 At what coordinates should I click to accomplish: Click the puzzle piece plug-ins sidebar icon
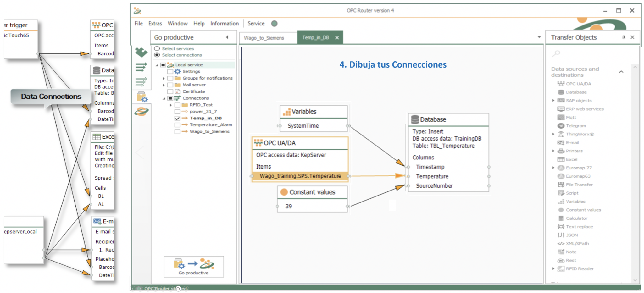point(141,52)
